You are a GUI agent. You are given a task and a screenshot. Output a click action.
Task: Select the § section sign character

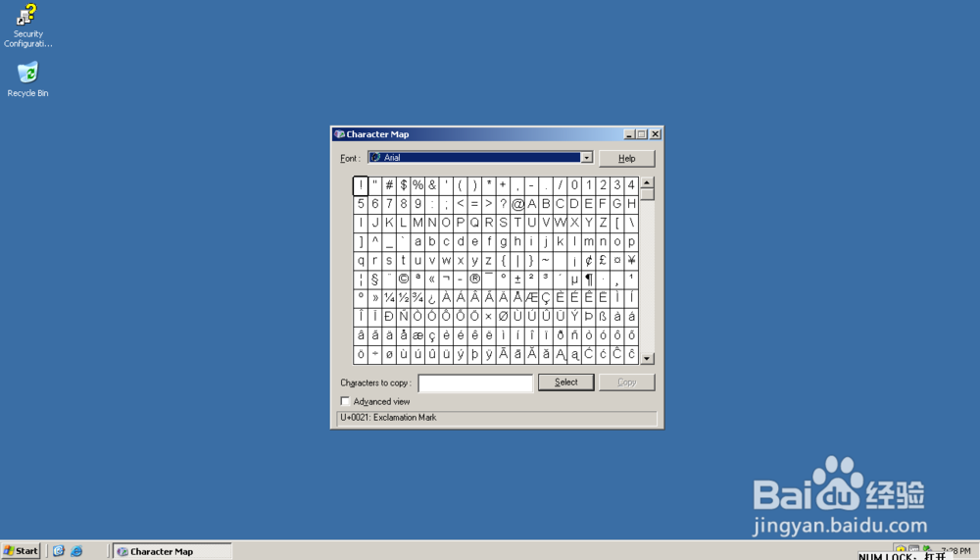pyautogui.click(x=375, y=280)
